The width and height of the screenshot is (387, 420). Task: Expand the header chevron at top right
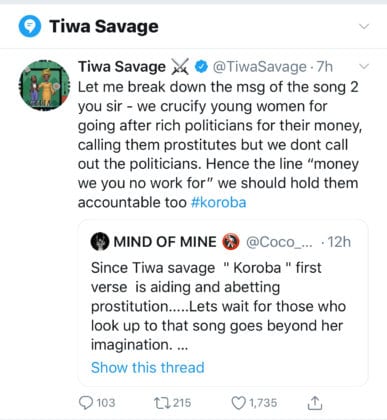click(x=365, y=26)
